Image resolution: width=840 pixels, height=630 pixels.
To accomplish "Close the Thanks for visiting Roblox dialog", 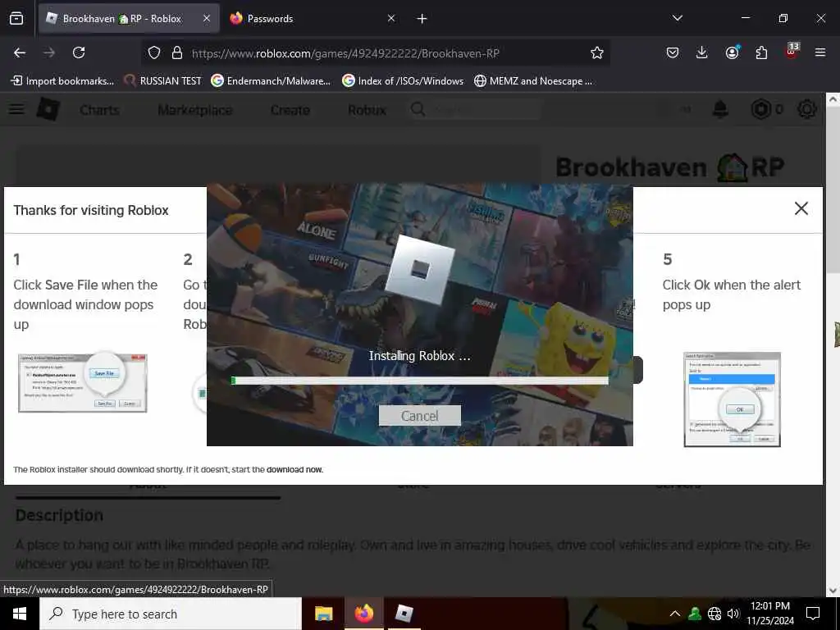I will tap(801, 208).
